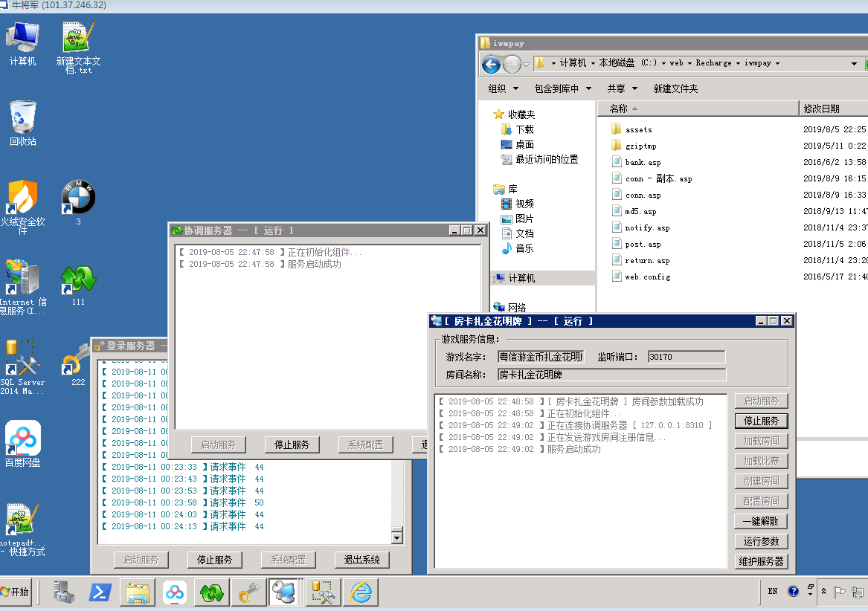Open the green-arrows shortcut labeled 111
The width and height of the screenshot is (868, 611).
click(78, 279)
